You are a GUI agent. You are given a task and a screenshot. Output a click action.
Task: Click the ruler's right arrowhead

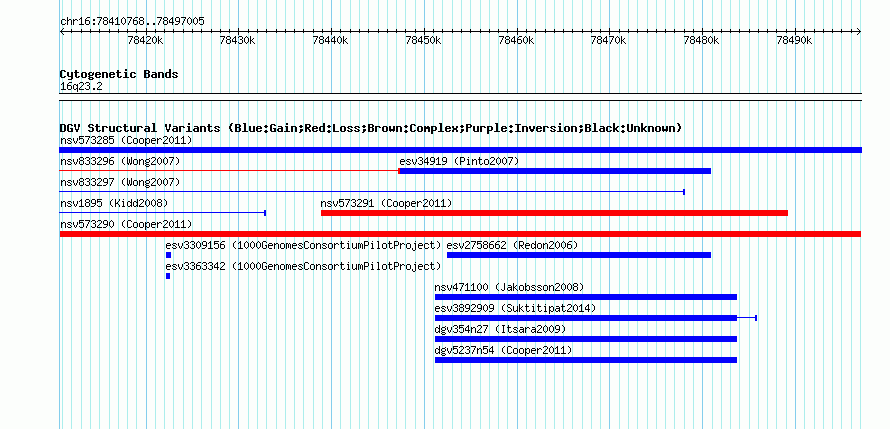859,31
